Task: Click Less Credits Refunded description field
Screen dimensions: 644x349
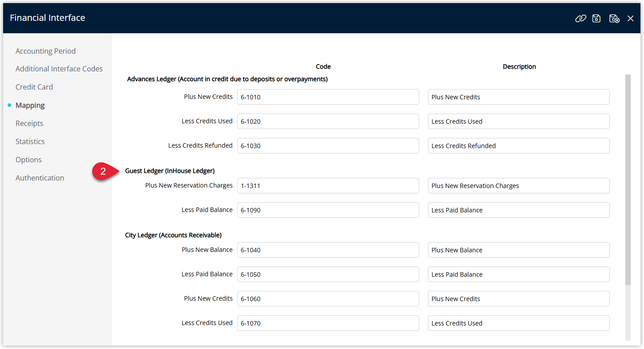Action: [x=519, y=146]
